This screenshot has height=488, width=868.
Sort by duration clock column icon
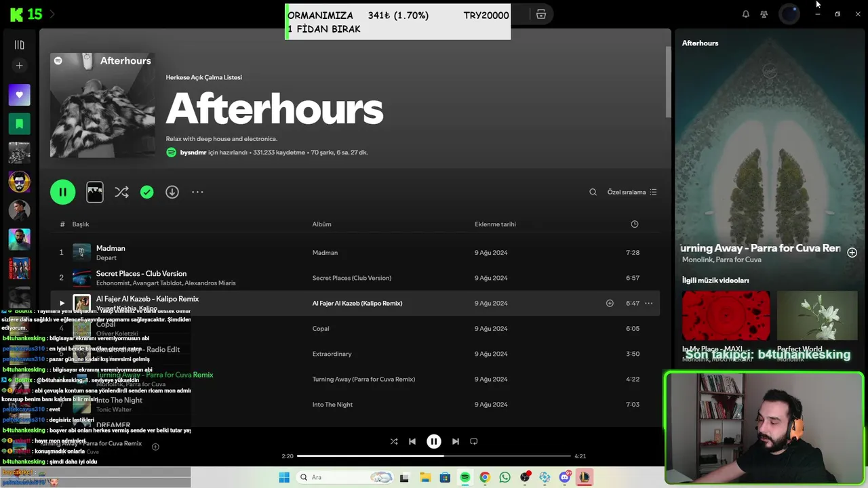coord(635,224)
